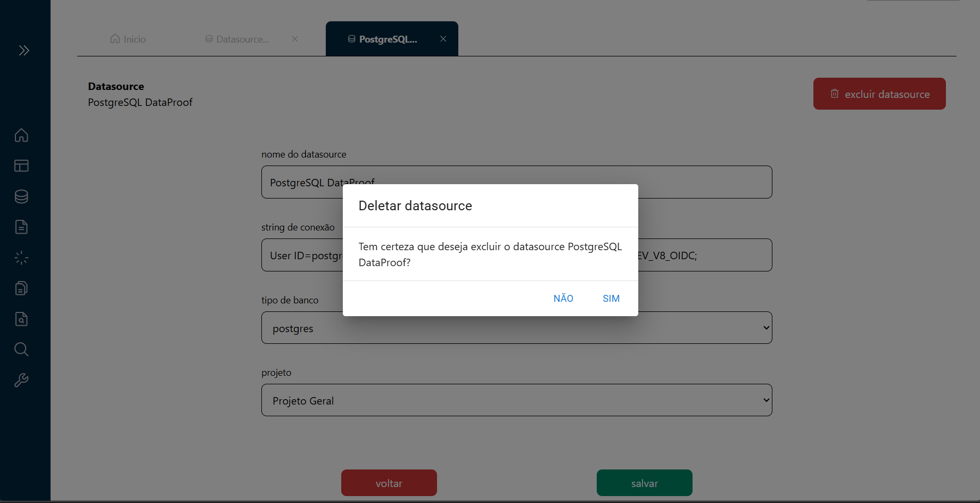Close the PostgreSQL tab

(443, 39)
